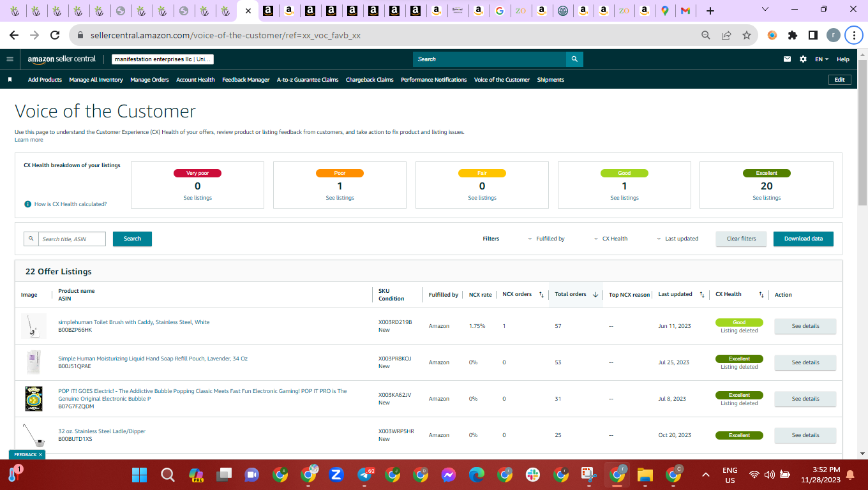The width and height of the screenshot is (868, 490).
Task: Click the bookmark flag icon before Add Products
Action: [10, 80]
